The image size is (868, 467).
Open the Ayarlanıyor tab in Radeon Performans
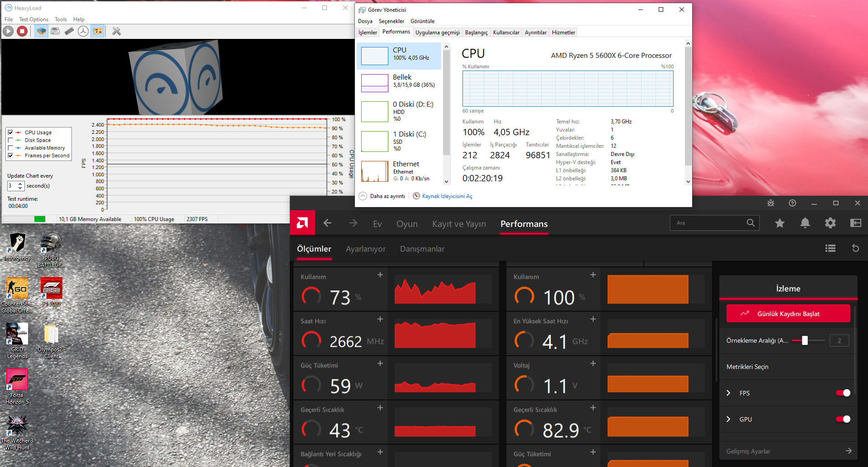point(366,249)
